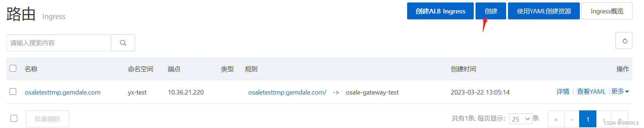Click 查看YAML link
Image resolution: width=644 pixels, height=128 pixels.
[x=591, y=92]
